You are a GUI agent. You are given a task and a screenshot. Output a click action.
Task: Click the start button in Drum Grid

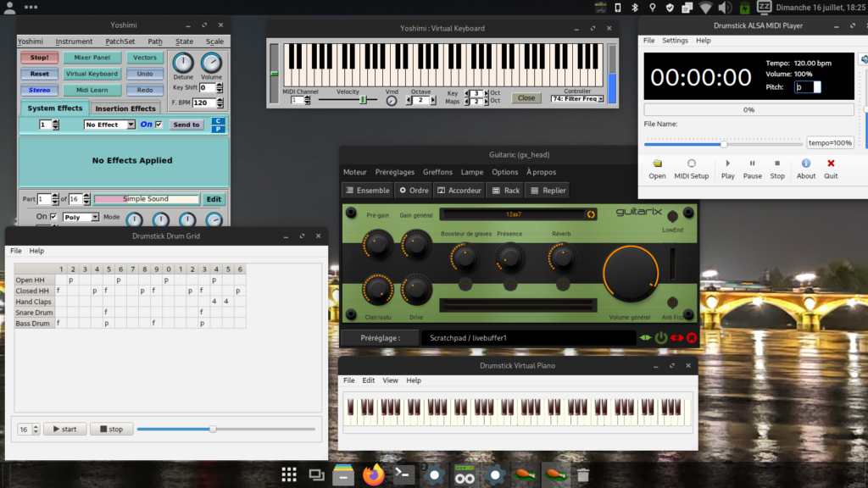[x=64, y=429]
